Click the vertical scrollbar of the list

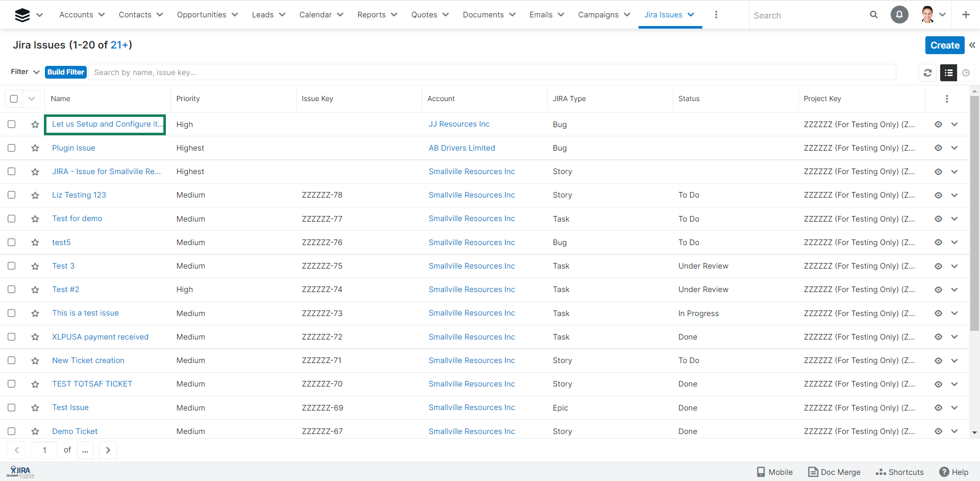pos(974,214)
